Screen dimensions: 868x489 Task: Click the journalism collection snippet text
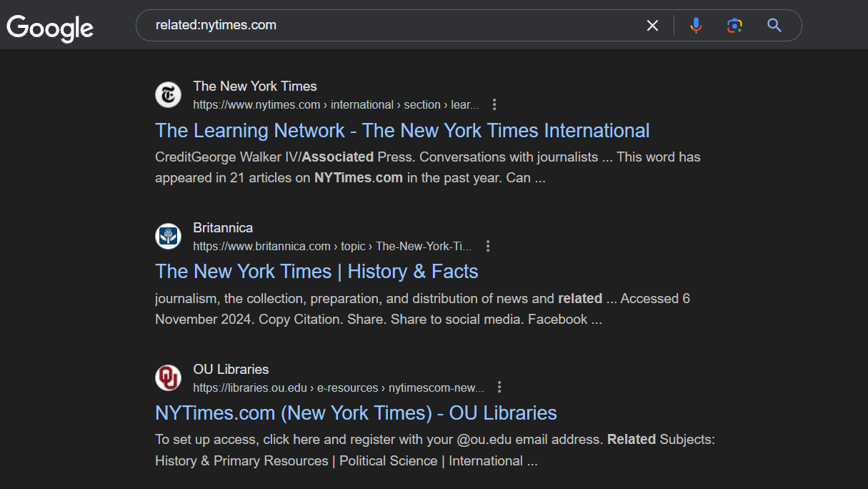422,309
